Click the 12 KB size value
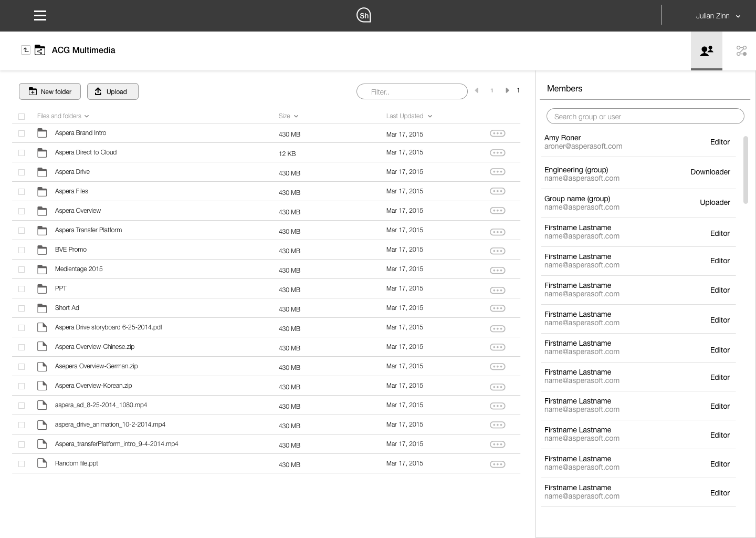 click(287, 154)
